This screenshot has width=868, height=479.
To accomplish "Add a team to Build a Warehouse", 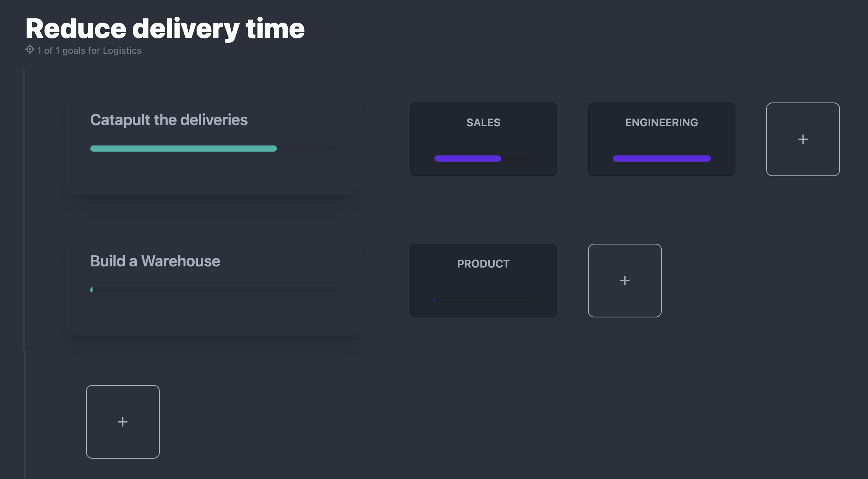I will (624, 281).
